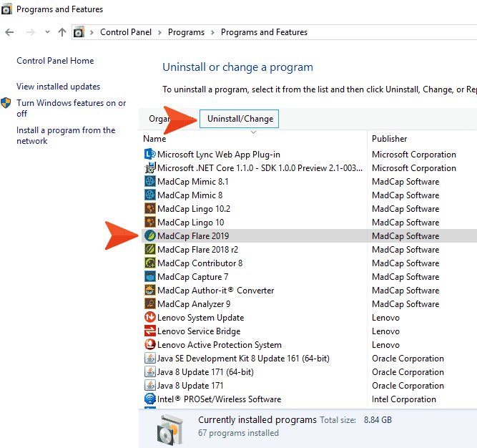Sort list by the Name column header
Image resolution: width=477 pixels, height=448 pixels.
154,139
